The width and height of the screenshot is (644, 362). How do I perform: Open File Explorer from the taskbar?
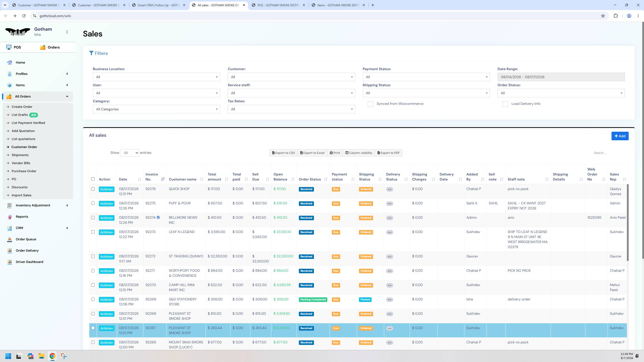tap(42, 356)
